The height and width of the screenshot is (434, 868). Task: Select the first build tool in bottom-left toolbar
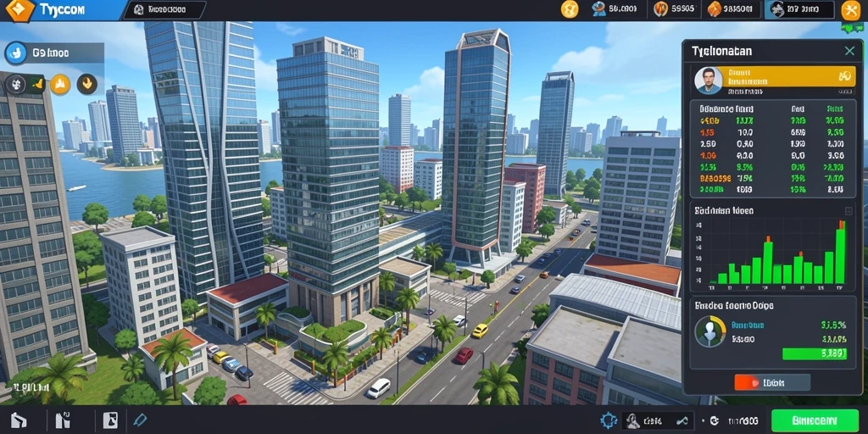point(19,420)
